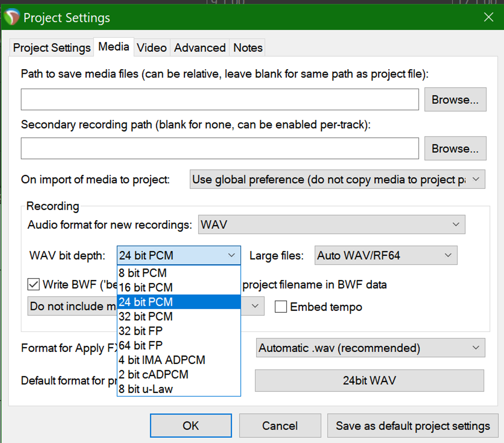504x443 pixels.
Task: Go back to the Project Settings tab
Action: [x=51, y=48]
